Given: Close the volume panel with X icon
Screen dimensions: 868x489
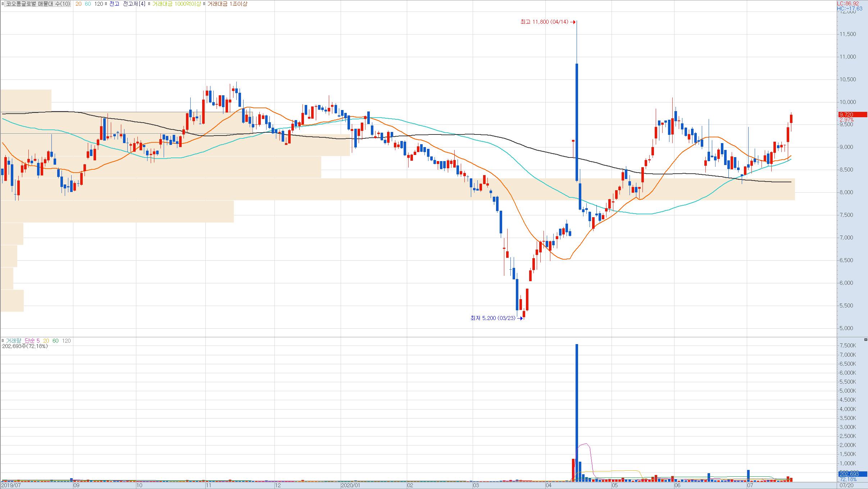Looking at the screenshot, I should tap(865, 339).
